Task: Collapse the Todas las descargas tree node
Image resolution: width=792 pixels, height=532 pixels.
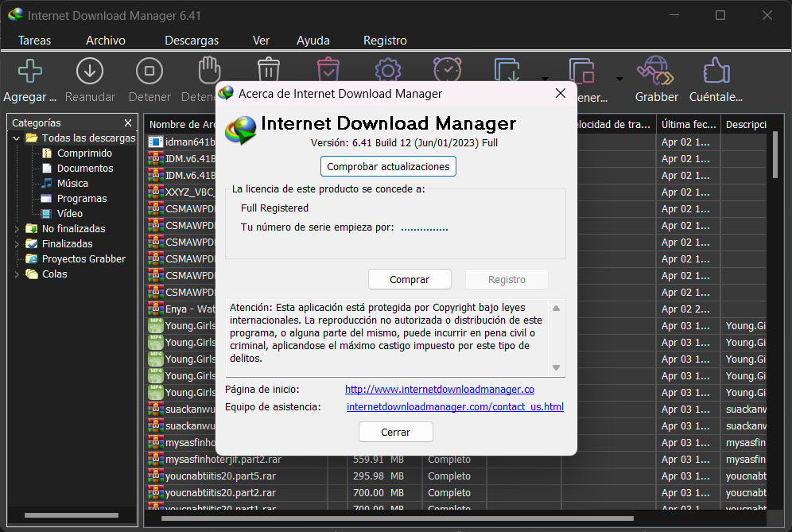Action: tap(16, 138)
